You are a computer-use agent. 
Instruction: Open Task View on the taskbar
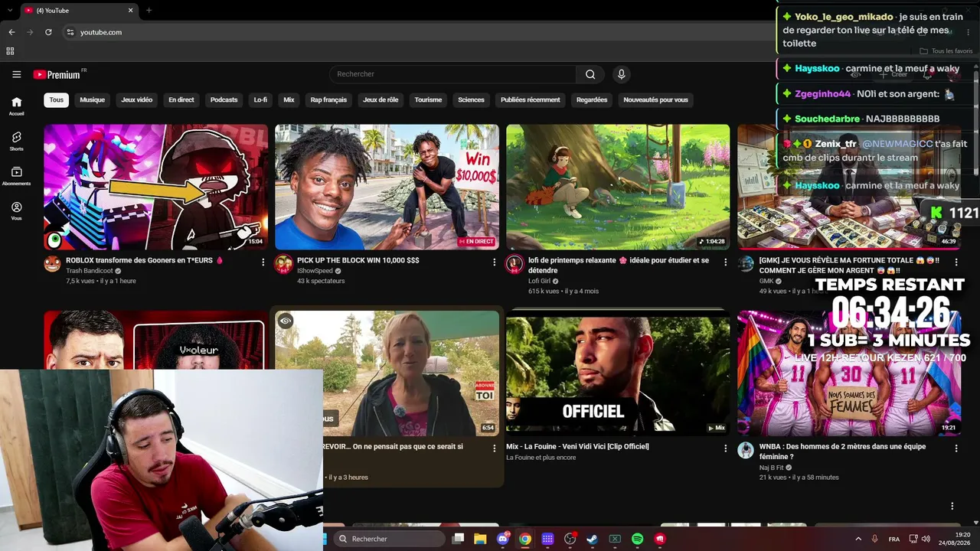coord(458,539)
